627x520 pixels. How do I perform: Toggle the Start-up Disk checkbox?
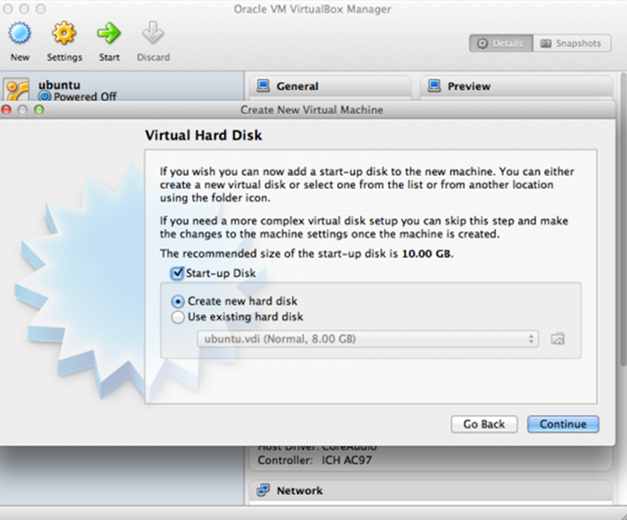click(x=177, y=273)
